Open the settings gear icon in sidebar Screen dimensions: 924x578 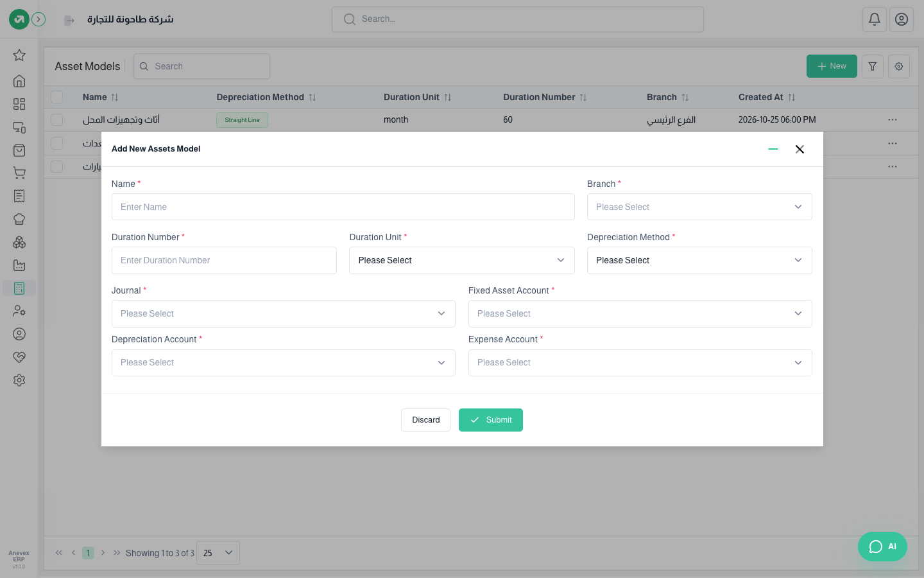coord(19,380)
